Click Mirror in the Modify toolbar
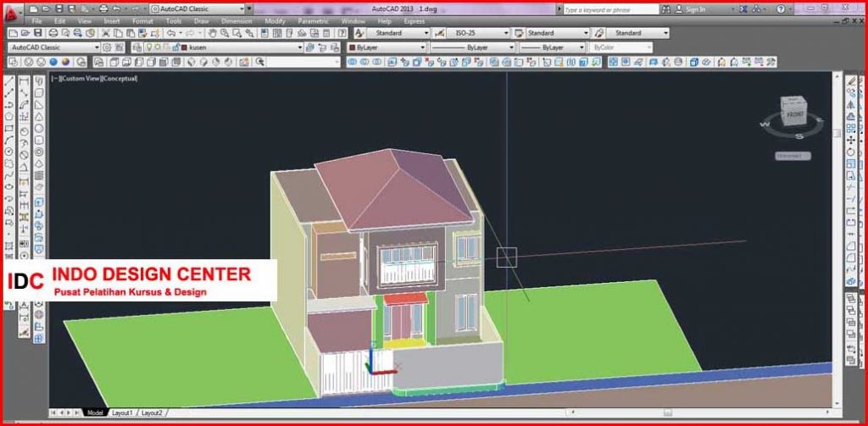The width and height of the screenshot is (868, 426). tap(851, 104)
